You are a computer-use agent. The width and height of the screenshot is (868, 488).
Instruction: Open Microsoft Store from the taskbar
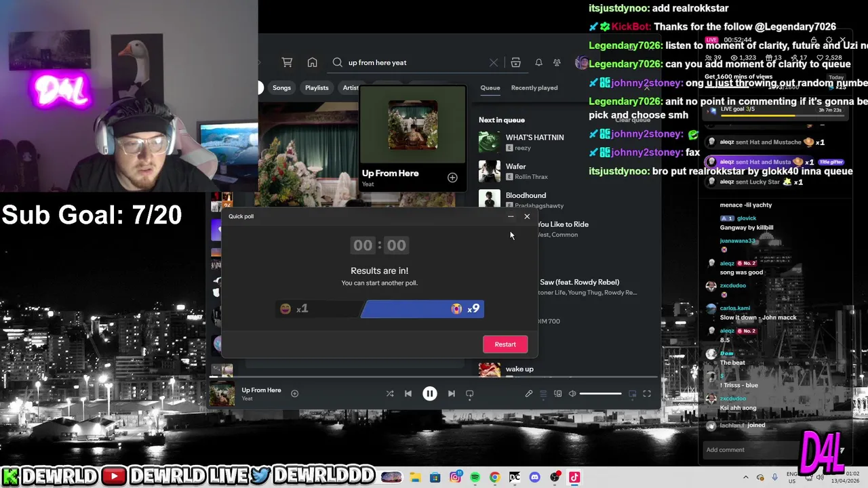tap(435, 477)
